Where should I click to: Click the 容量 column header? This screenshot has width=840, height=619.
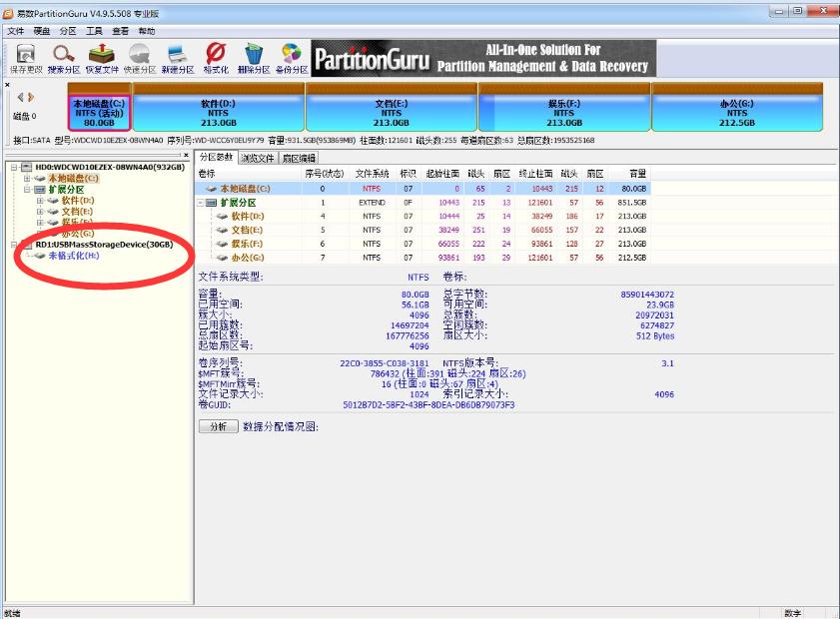(637, 174)
